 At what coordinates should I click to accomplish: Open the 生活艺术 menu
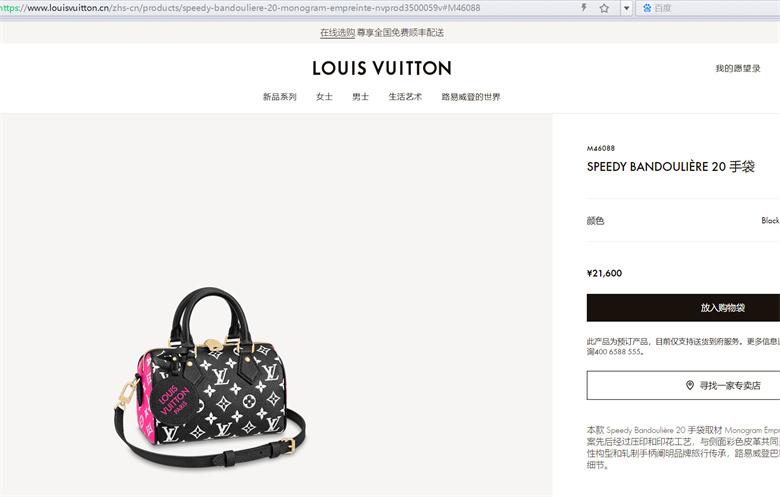tap(405, 97)
